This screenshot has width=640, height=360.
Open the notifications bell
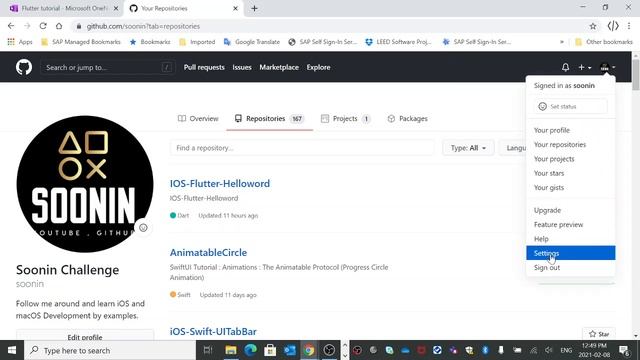(565, 67)
